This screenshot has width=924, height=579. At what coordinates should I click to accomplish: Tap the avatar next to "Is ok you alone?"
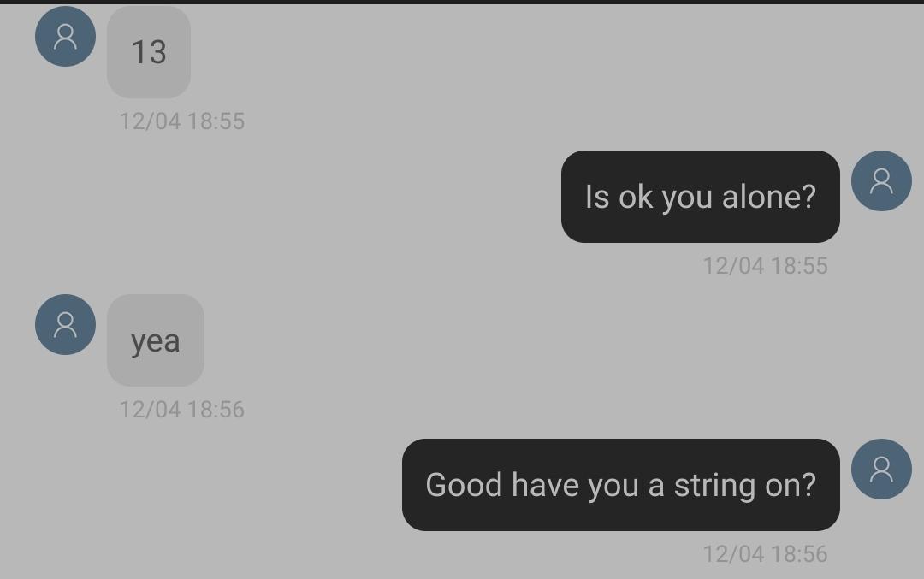tap(881, 180)
